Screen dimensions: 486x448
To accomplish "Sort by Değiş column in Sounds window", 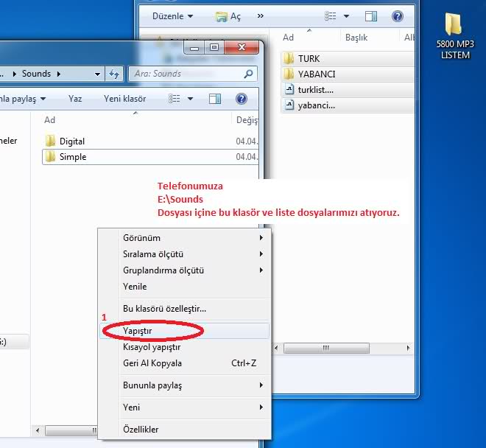I will (246, 120).
